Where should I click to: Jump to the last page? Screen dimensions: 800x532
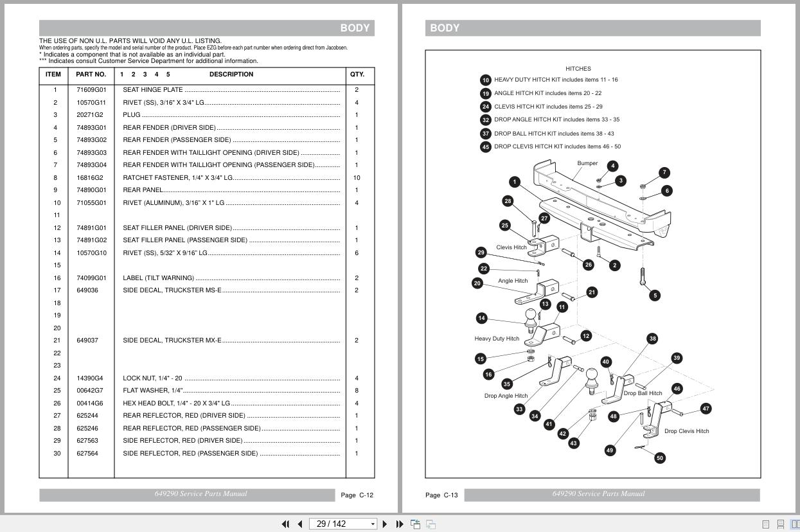tap(399, 524)
